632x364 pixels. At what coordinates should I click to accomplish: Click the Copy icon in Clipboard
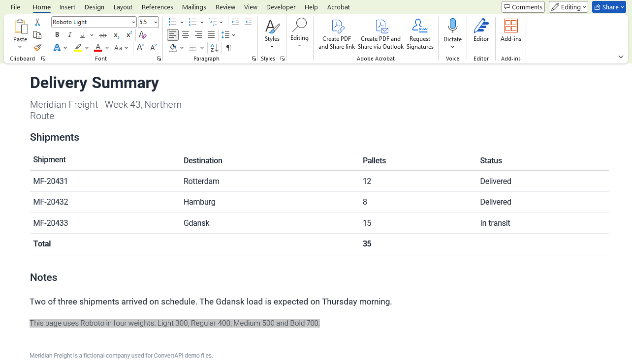(37, 35)
